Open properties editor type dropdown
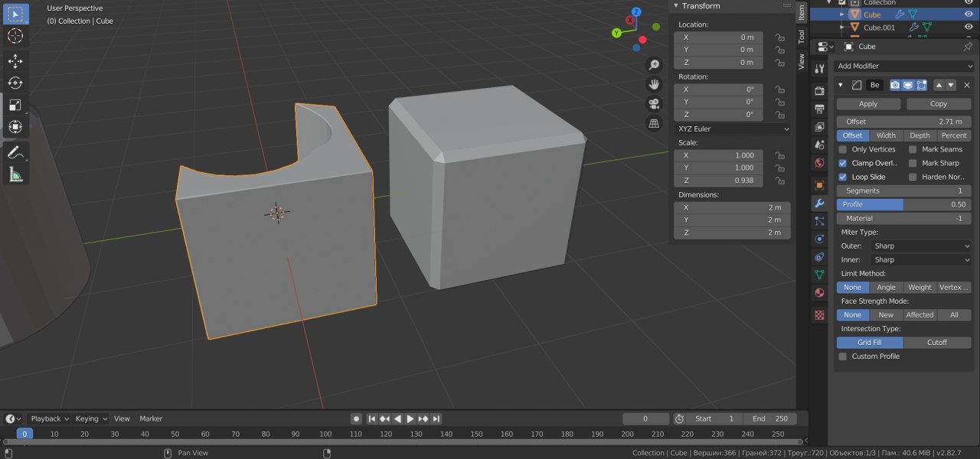 tap(825, 47)
